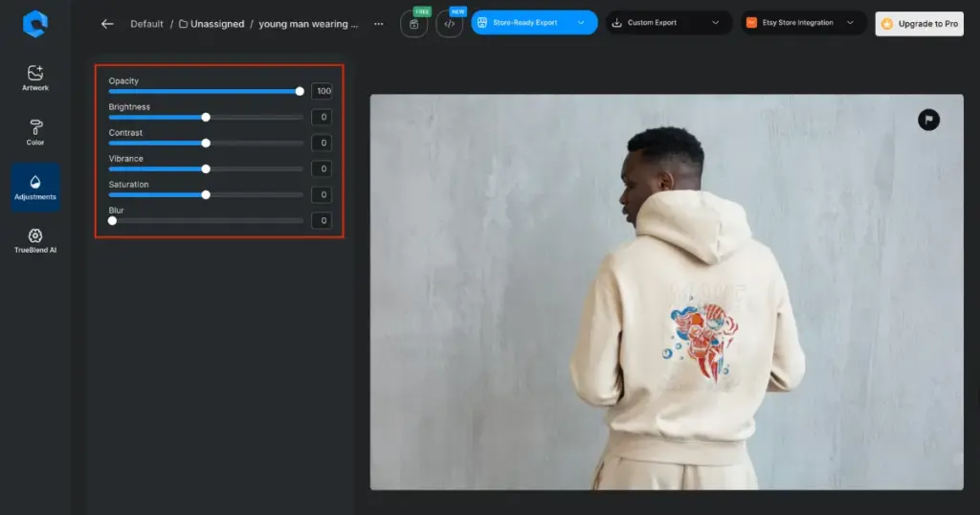980x515 pixels.
Task: Click the Opacity value field showing 100
Action: point(322,91)
